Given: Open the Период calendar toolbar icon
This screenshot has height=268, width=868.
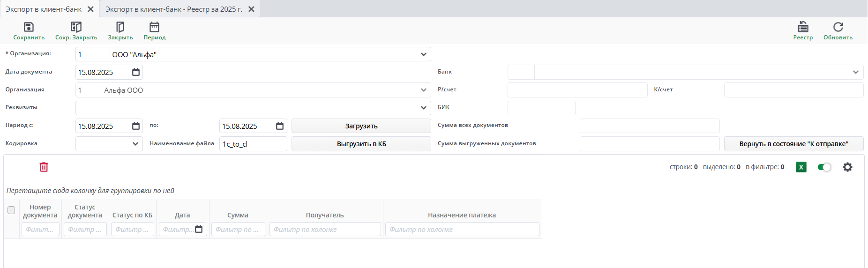Looking at the screenshot, I should (154, 27).
